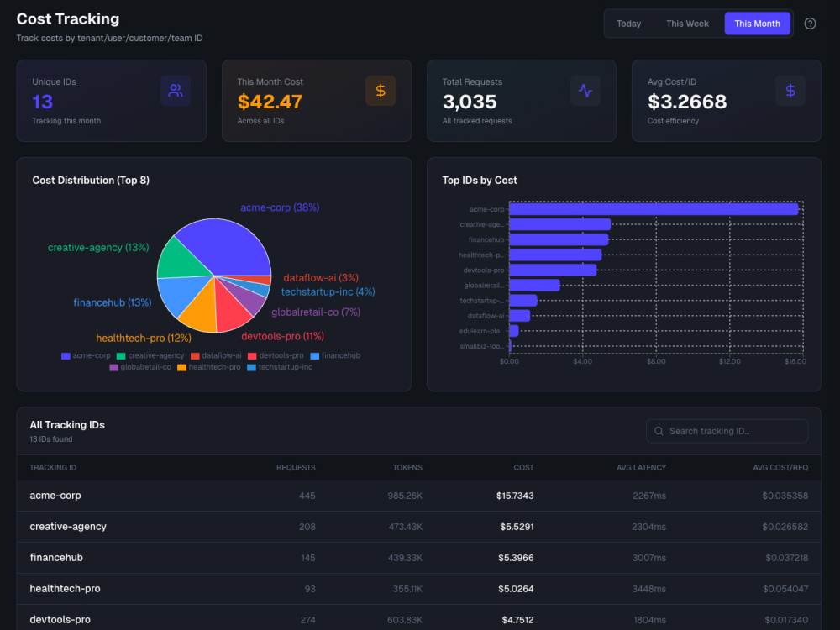
Task: Open the devtools-pro table row
Action: point(419,617)
